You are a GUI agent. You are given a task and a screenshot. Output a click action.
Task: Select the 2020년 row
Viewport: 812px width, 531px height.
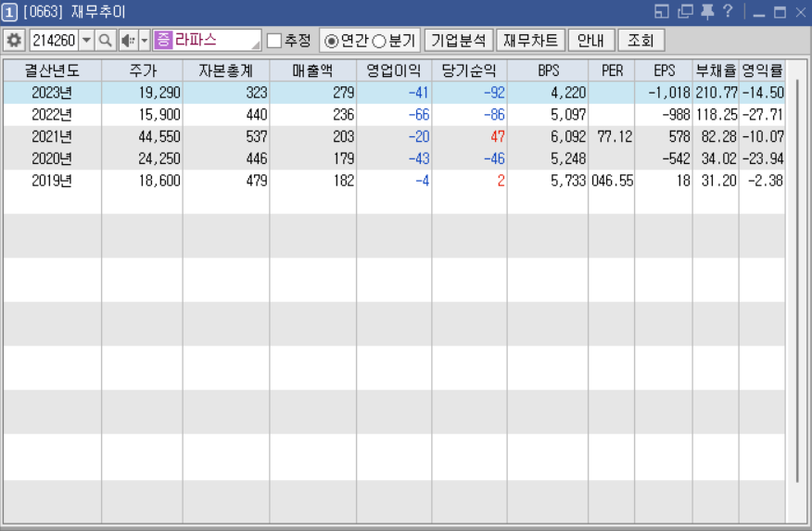[x=394, y=158]
